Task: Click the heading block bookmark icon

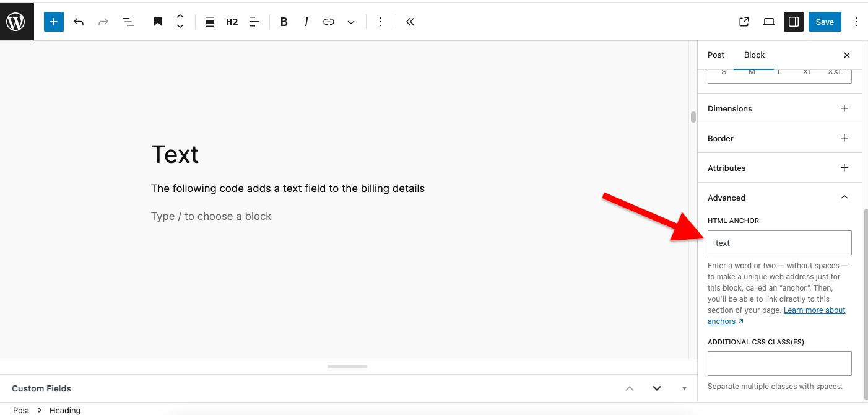Action: (158, 22)
